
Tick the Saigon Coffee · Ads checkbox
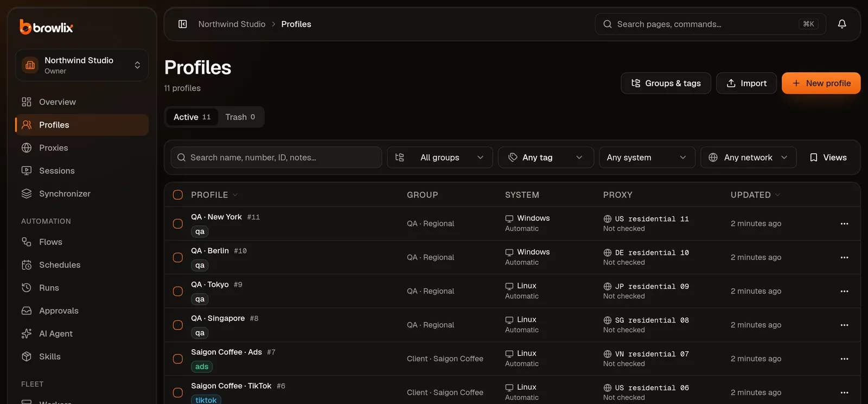(178, 359)
